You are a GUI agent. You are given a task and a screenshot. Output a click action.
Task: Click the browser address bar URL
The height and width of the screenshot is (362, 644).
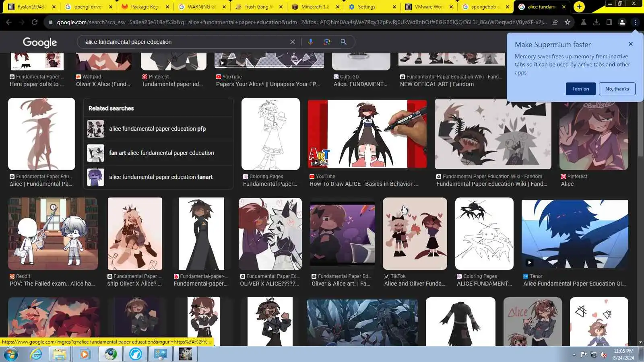tap(301, 22)
